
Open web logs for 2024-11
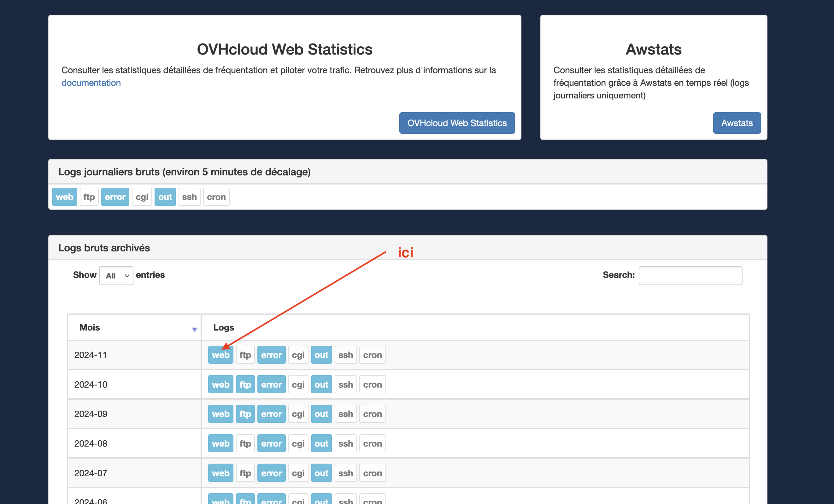pyautogui.click(x=220, y=355)
